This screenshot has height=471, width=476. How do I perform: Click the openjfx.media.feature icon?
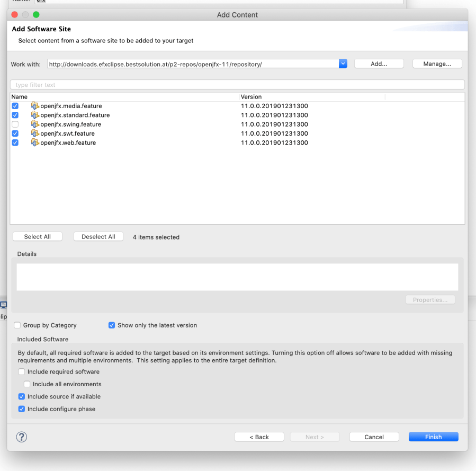[35, 106]
